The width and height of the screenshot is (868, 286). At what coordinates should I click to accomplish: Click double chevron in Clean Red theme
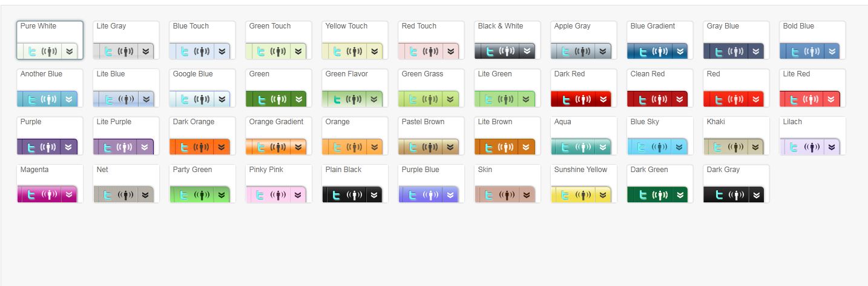(680, 99)
